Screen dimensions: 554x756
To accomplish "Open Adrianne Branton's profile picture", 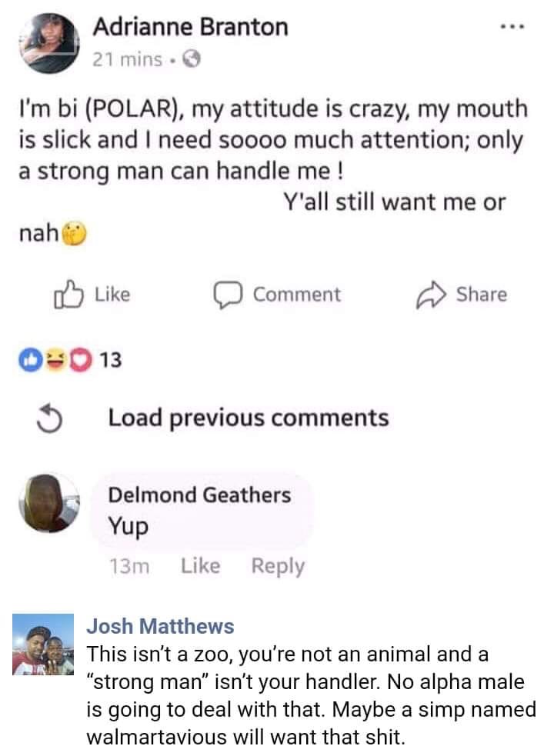I will 49,42.
